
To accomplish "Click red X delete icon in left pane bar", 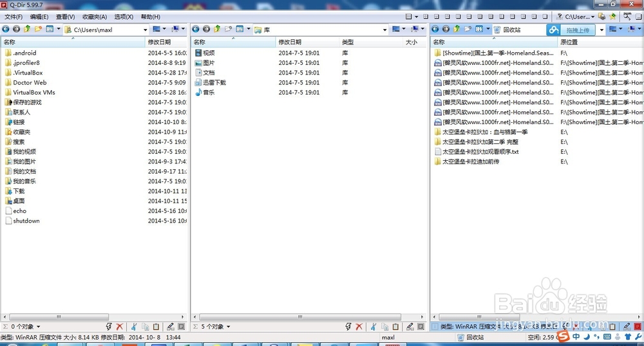I will coord(120,327).
